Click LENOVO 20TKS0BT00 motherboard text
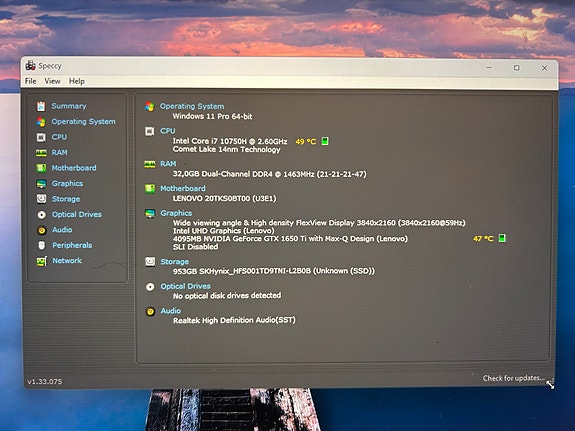This screenshot has height=431, width=575. coord(224,198)
